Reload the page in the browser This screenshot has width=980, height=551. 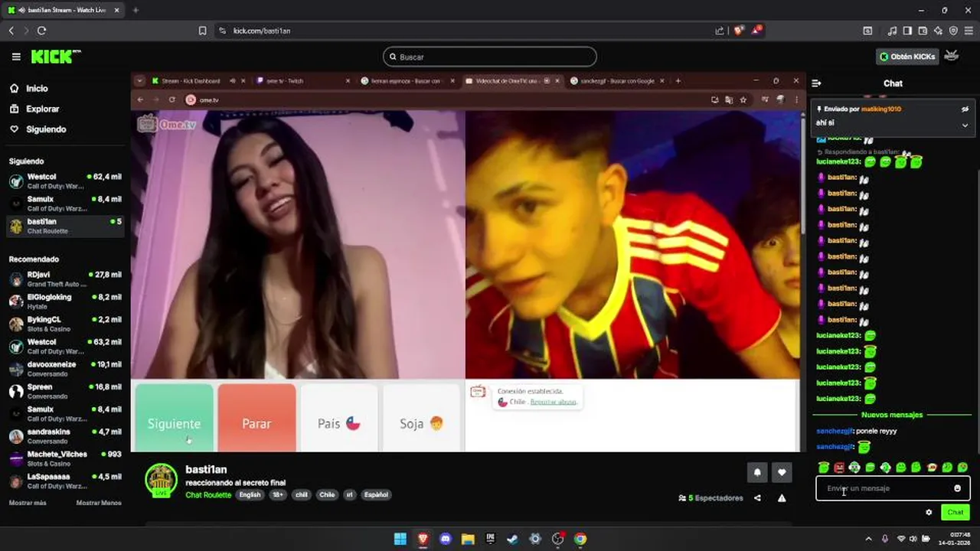tap(41, 31)
